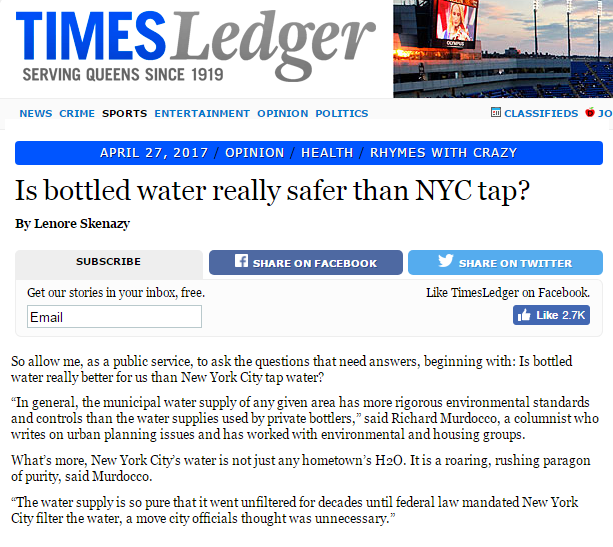Click the red apple icon beside Jobs
The image size is (613, 547).
pyautogui.click(x=590, y=112)
